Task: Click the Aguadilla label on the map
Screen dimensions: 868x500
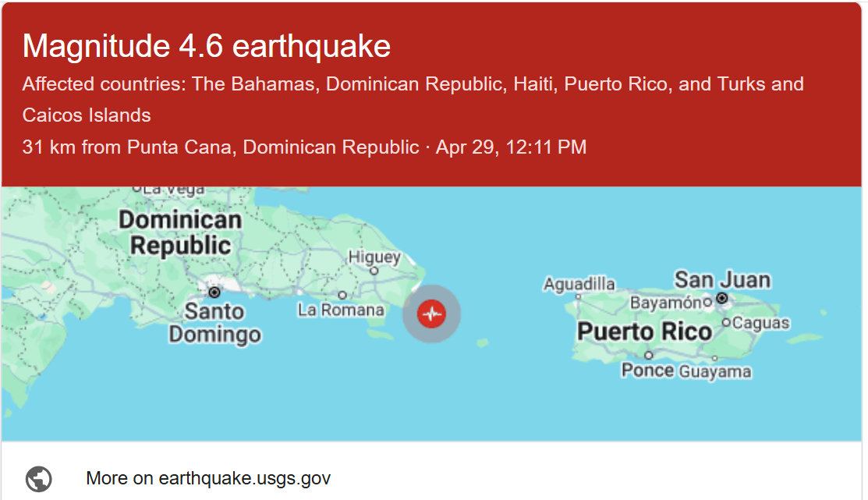Action: [579, 284]
